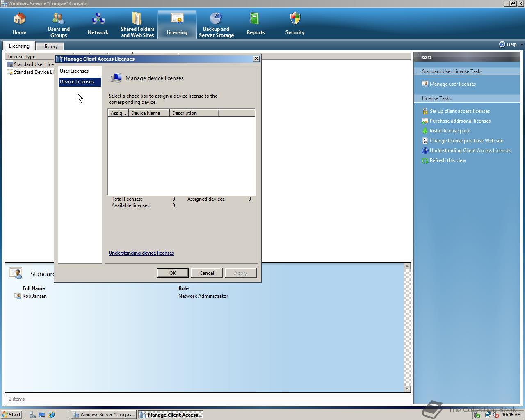Image resolution: width=525 pixels, height=420 pixels.
Task: Open Users and Groups section
Action: point(59,19)
